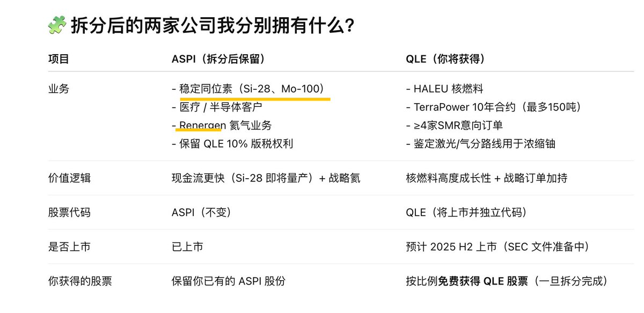Image resolution: width=644 pixels, height=313 pixels.
Task: Click bold 免费获得 QLE 股票 text
Action: [x=483, y=281]
